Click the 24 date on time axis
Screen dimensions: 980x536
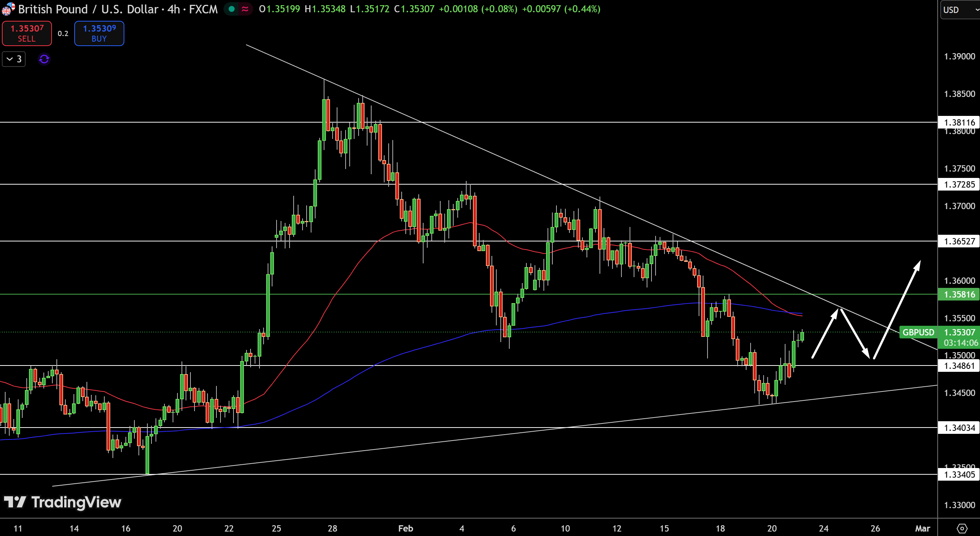point(824,529)
